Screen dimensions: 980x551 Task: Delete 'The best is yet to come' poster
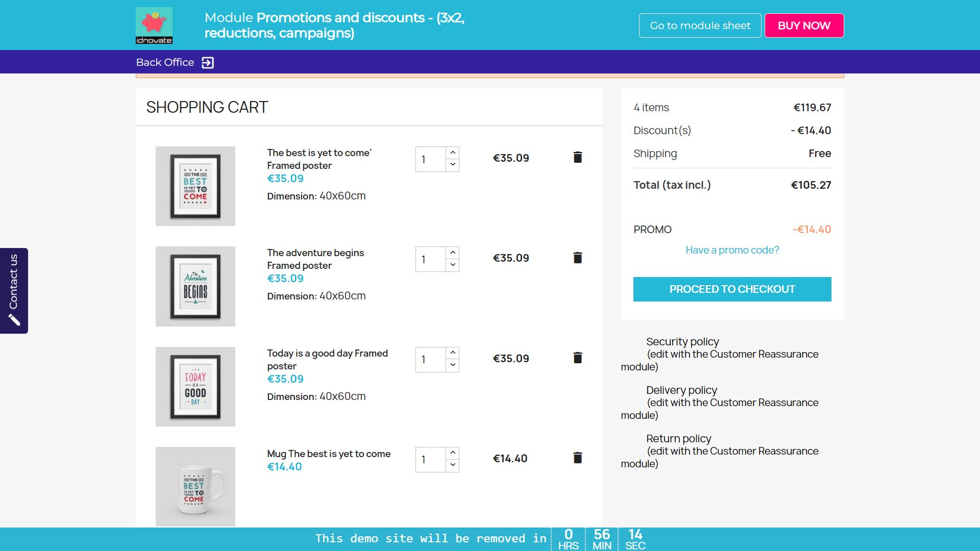(577, 157)
